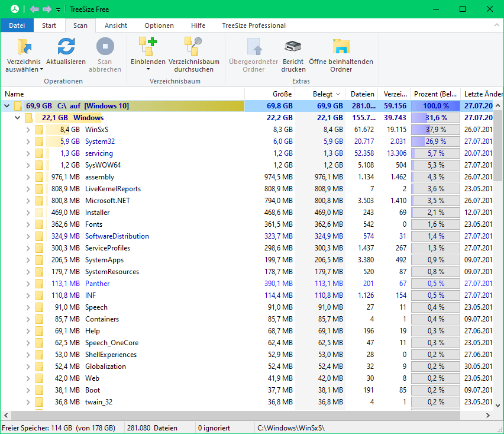Click folder icon of Boot row

(x=39, y=390)
